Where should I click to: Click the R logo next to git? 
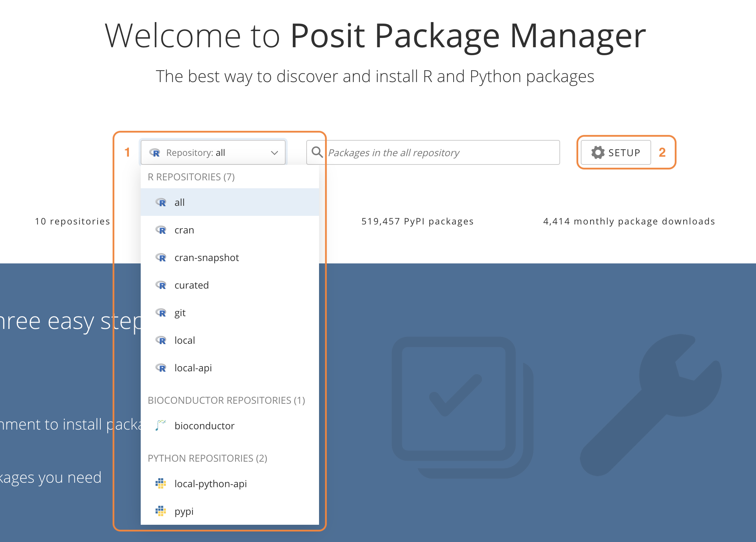click(161, 313)
